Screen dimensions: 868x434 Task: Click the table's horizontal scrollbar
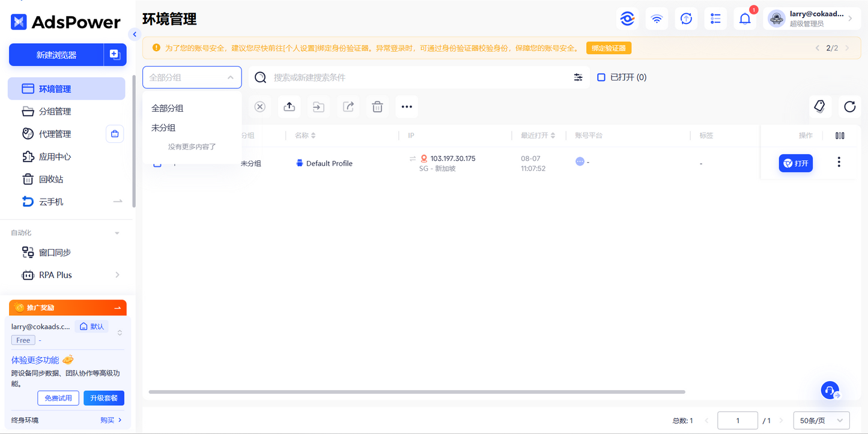(417, 392)
